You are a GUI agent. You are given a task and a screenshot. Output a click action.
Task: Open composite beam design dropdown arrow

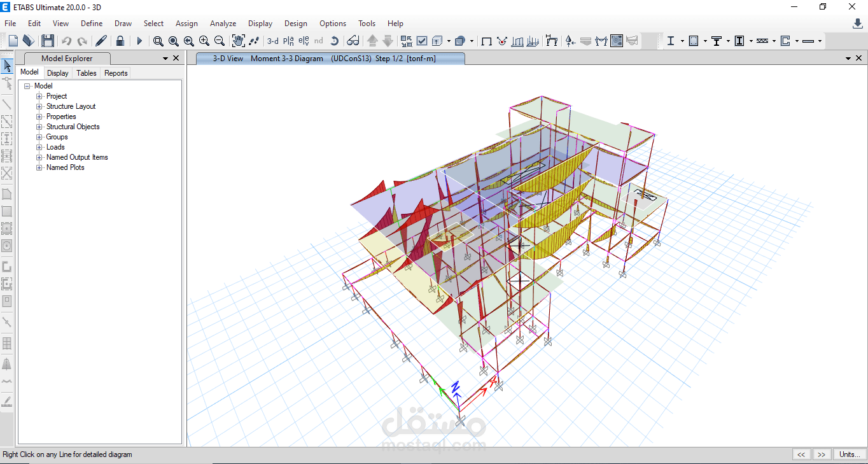728,41
